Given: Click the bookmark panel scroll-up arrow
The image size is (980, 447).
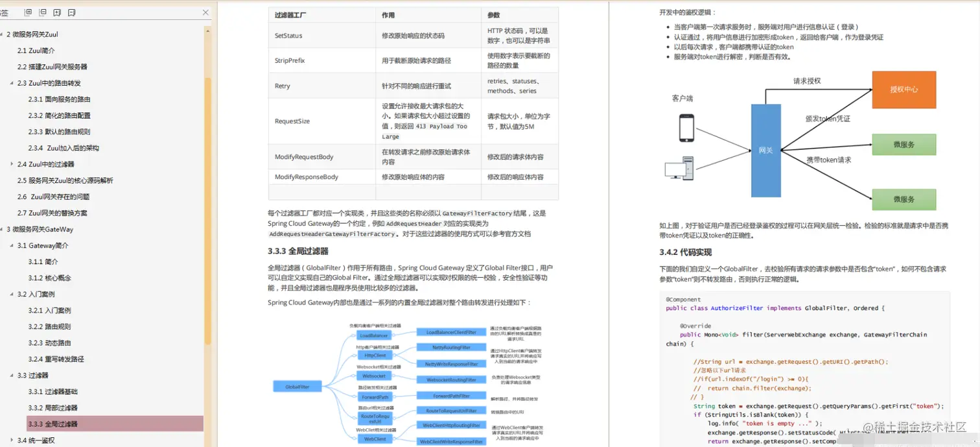Looking at the screenshot, I should click(x=208, y=30).
